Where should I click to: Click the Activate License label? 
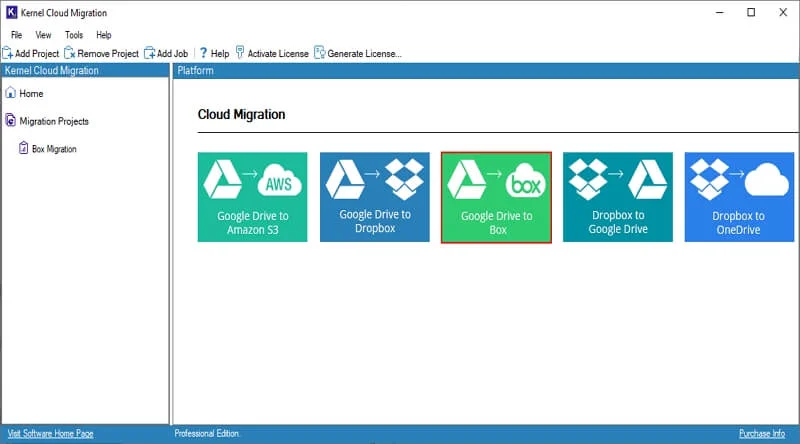click(x=278, y=54)
